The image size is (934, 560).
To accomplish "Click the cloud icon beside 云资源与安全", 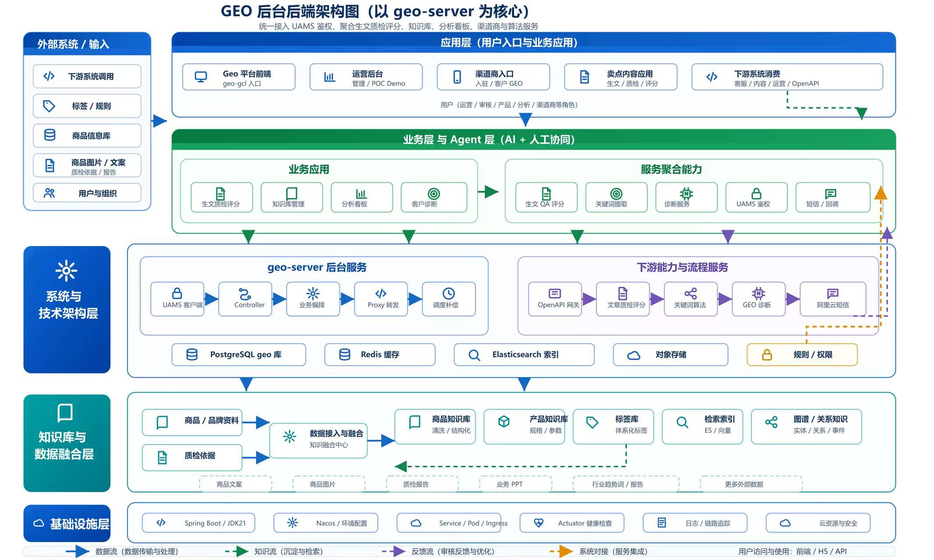I will coord(785,523).
